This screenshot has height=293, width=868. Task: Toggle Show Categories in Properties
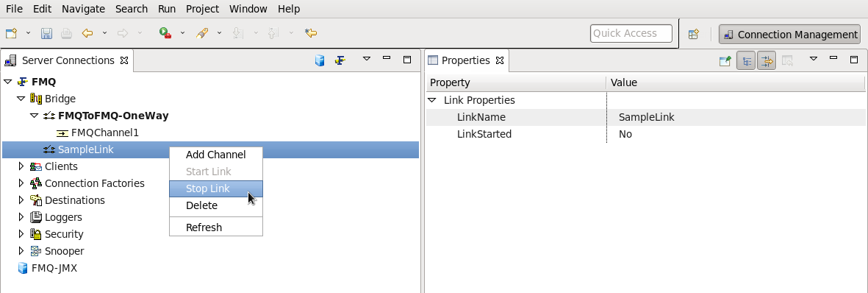[x=746, y=60]
